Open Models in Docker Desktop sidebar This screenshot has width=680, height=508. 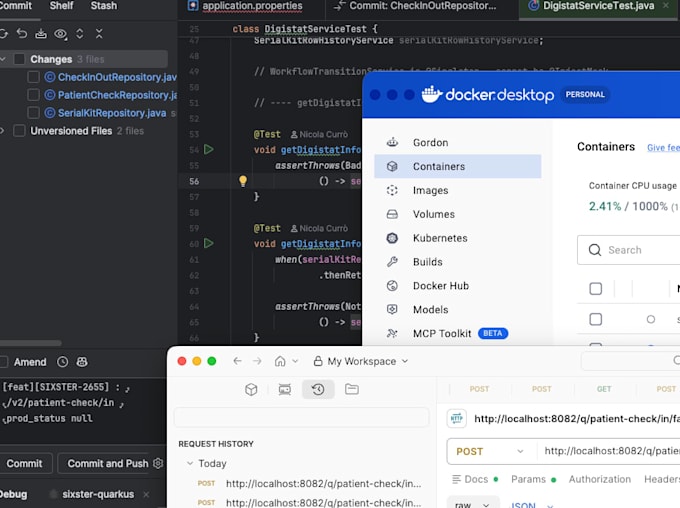458,309
